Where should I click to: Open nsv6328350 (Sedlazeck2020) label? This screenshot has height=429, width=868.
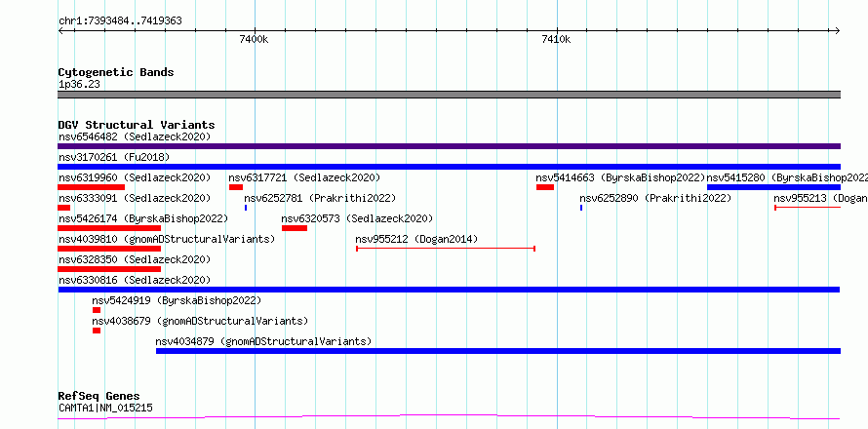click(x=135, y=259)
